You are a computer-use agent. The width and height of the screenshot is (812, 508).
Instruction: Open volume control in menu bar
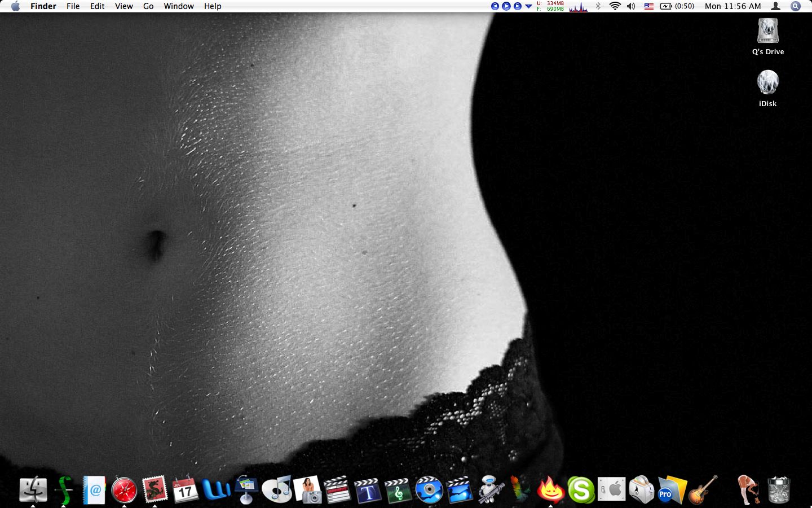pyautogui.click(x=631, y=6)
